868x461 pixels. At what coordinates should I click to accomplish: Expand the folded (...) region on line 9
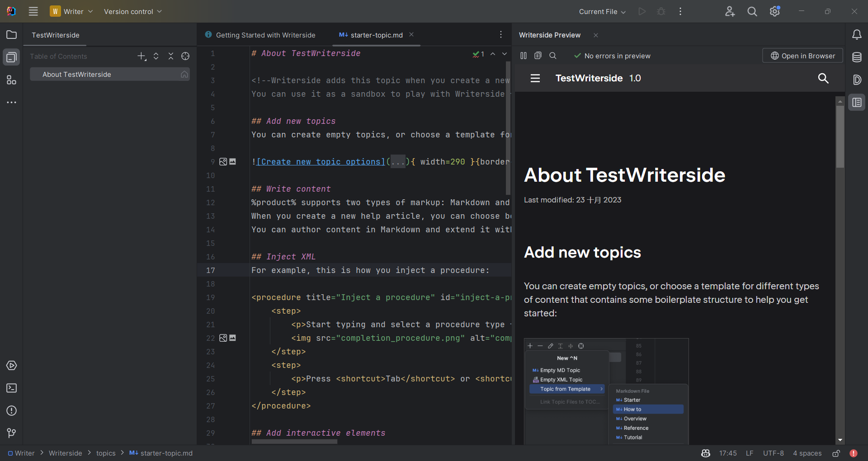[x=398, y=161]
